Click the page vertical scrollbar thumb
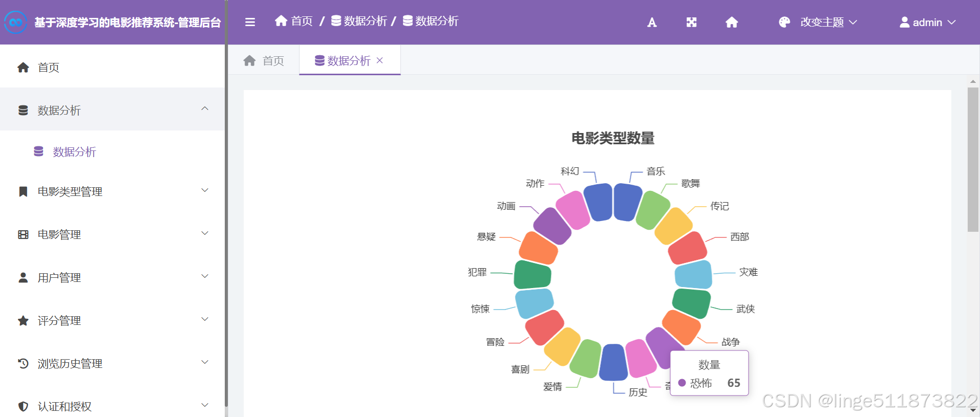The width and height of the screenshot is (980, 417). click(x=973, y=160)
